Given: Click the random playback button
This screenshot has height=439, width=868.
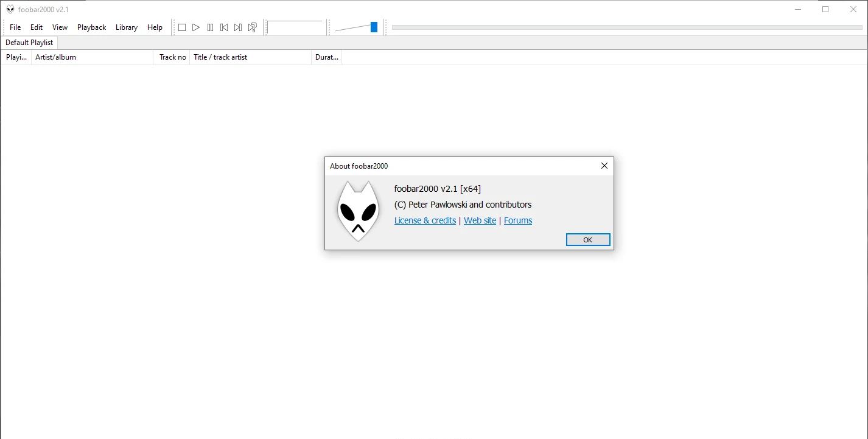Looking at the screenshot, I should tap(252, 27).
